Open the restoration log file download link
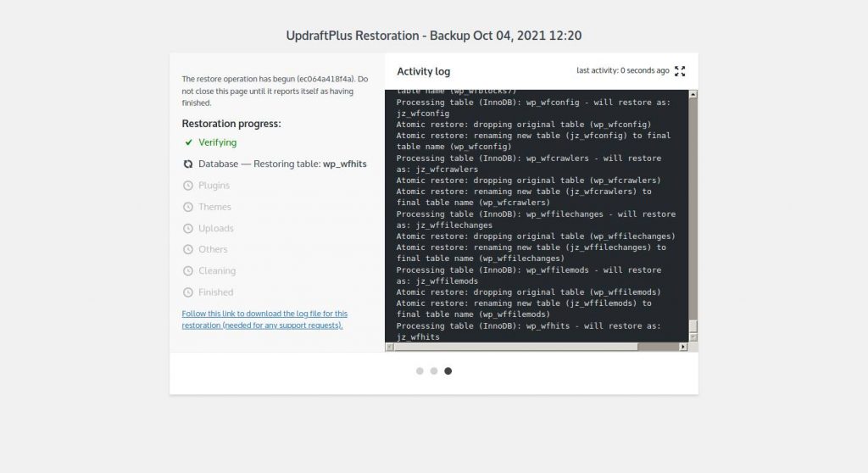Viewport: 868px width, 473px height. click(264, 320)
